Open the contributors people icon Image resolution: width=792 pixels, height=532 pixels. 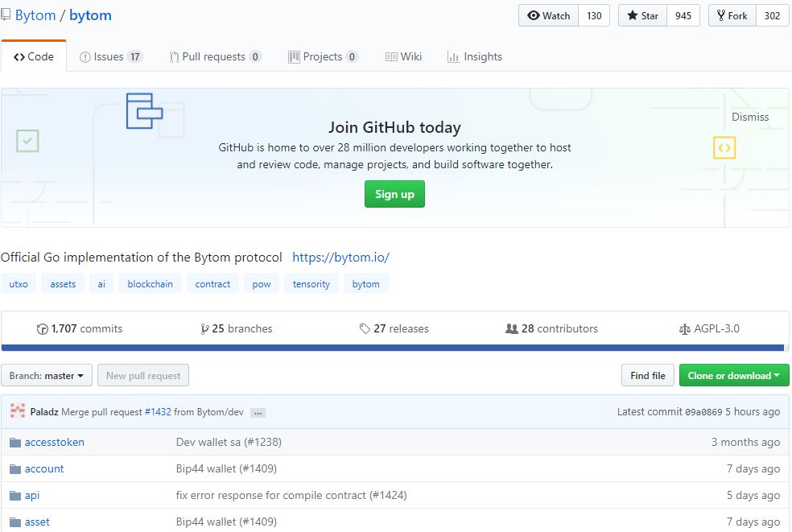tap(511, 329)
